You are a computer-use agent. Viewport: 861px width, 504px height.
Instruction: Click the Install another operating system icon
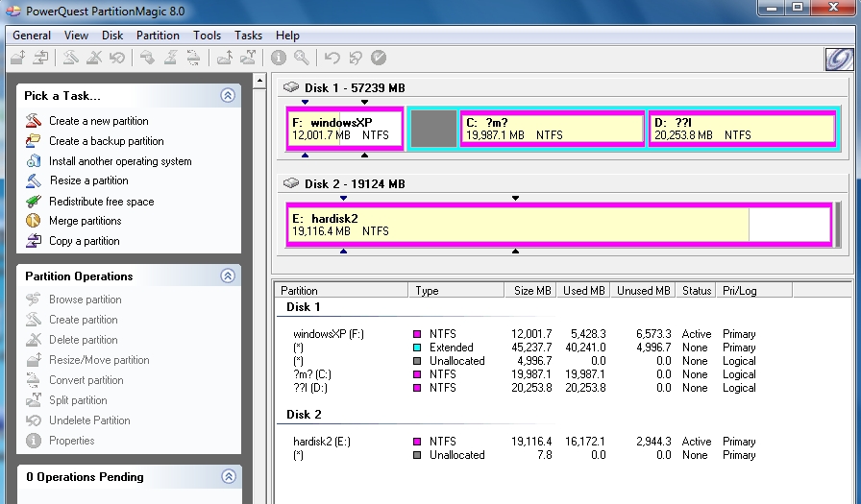(x=34, y=160)
